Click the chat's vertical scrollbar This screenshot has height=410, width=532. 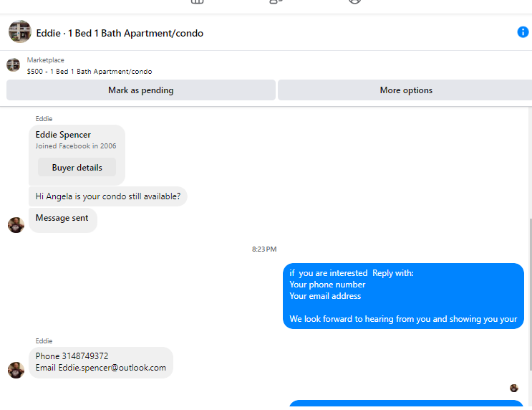[530, 295]
